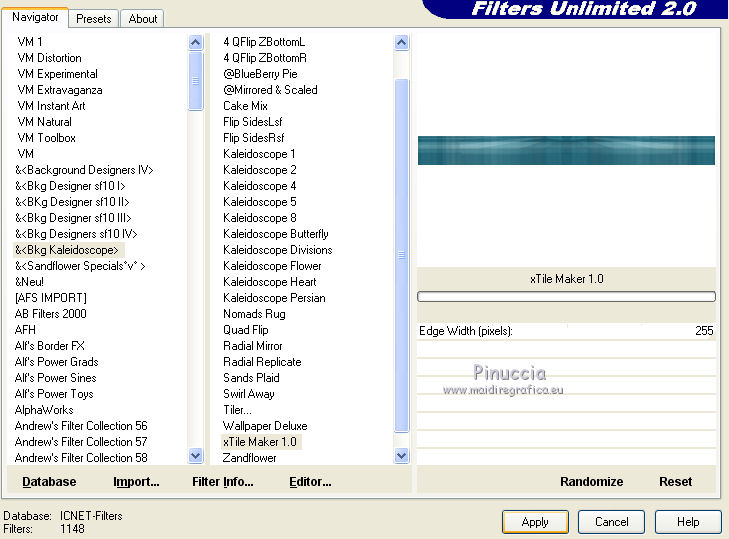Viewport: 729px width, 539px height.
Task: Open the About tab
Action: [x=143, y=19]
